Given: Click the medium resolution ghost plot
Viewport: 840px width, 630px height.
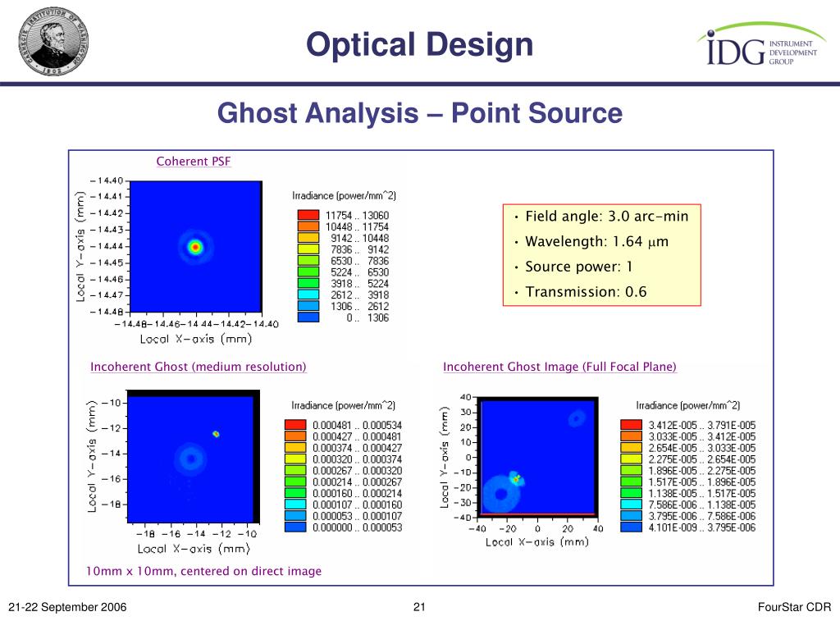Looking at the screenshot, I should coord(193,456).
